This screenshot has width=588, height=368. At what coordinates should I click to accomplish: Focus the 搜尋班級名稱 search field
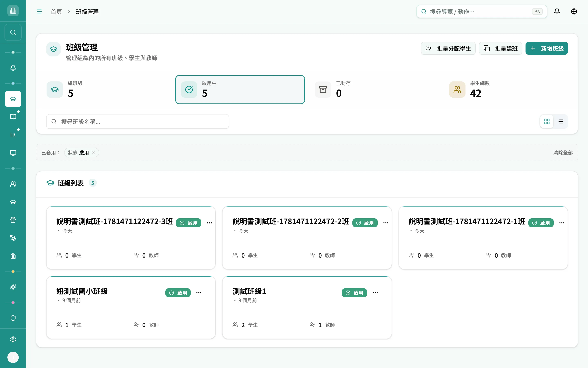138,121
